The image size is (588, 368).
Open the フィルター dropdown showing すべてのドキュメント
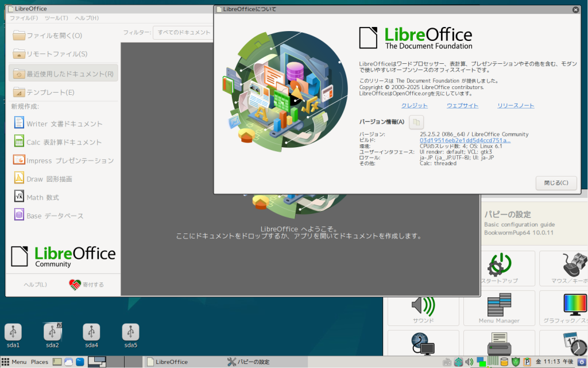pos(183,33)
